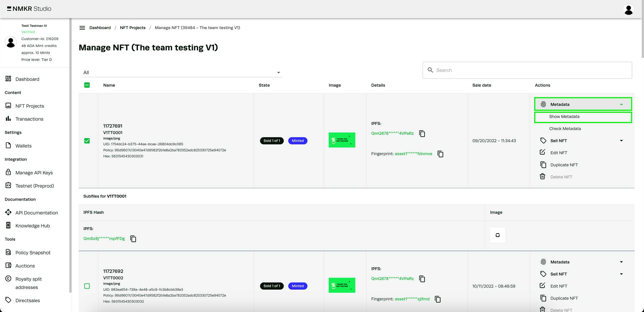644x312 pixels.
Task: Toggle the select-all header checkbox
Action: coord(87,85)
